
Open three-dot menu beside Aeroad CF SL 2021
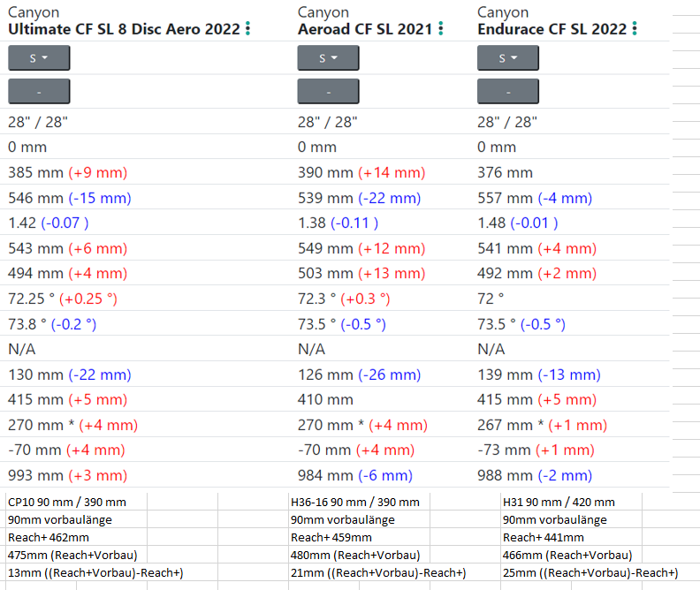click(441, 28)
